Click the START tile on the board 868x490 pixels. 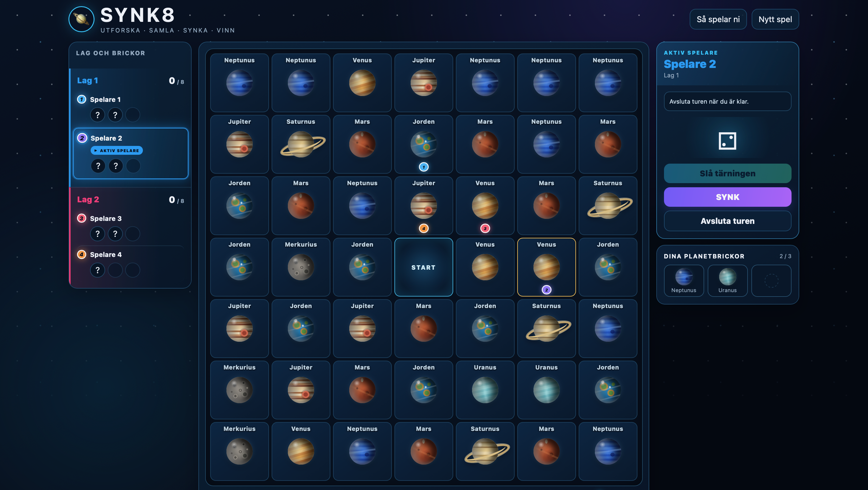[x=424, y=267]
